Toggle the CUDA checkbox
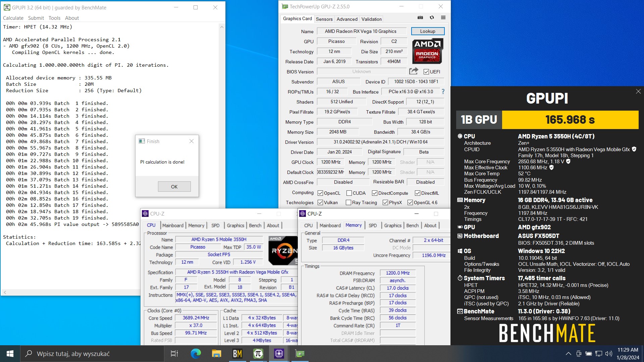Screen dimensions: 644x362 pos(349,193)
